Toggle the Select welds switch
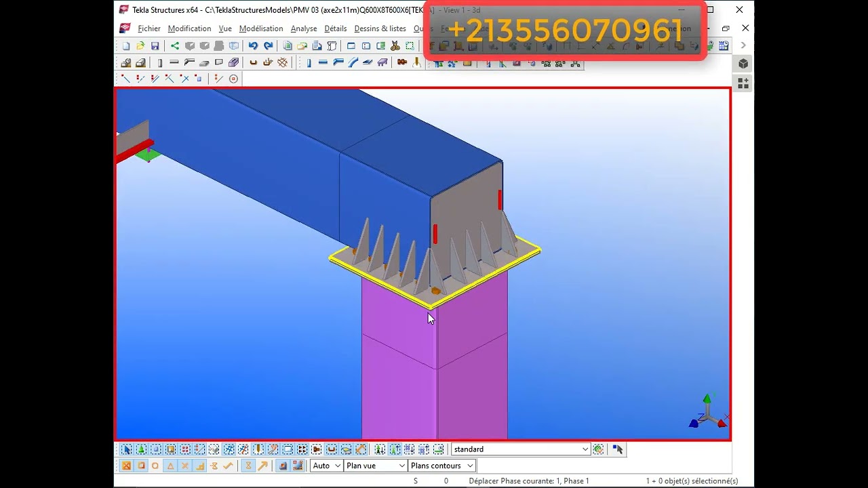This screenshot has width=868, height=488. [x=258, y=449]
